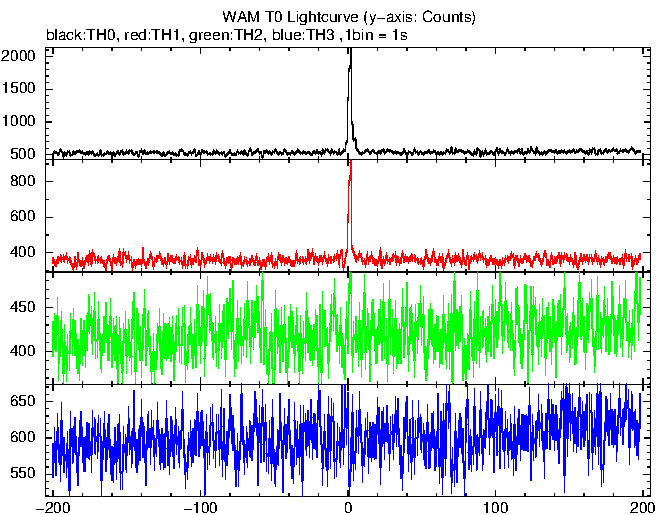
Task: Click the '200' x-axis label
Action: pos(642,507)
